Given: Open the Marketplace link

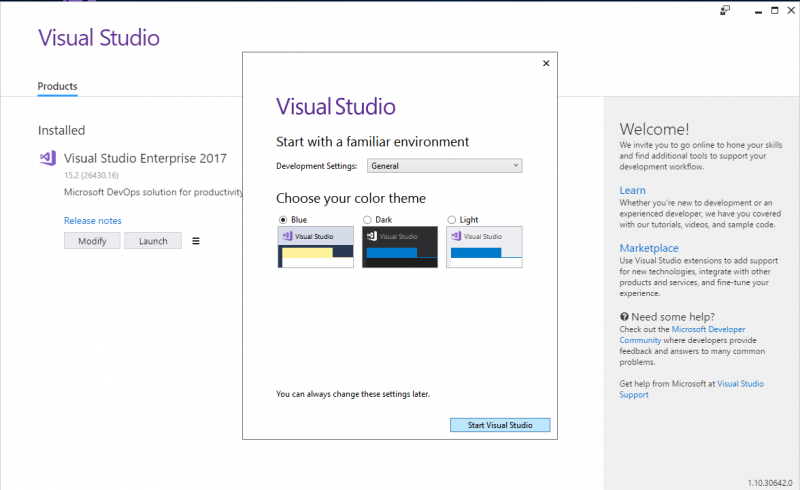Looking at the screenshot, I should [648, 248].
